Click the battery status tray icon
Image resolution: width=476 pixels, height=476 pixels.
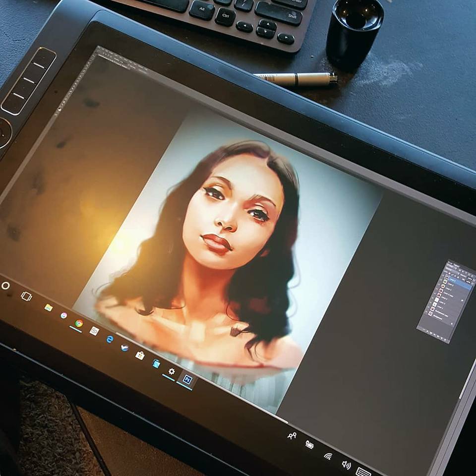tap(309, 445)
